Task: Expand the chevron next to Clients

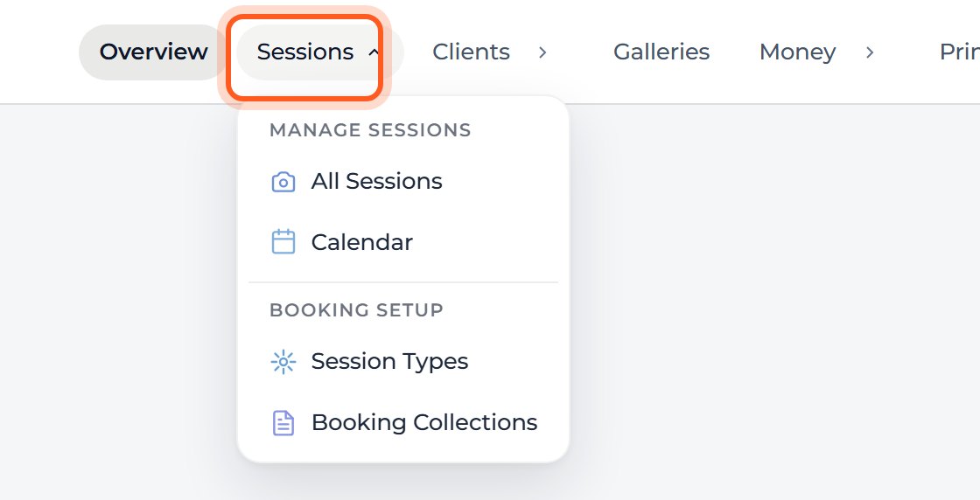Action: 542,52
